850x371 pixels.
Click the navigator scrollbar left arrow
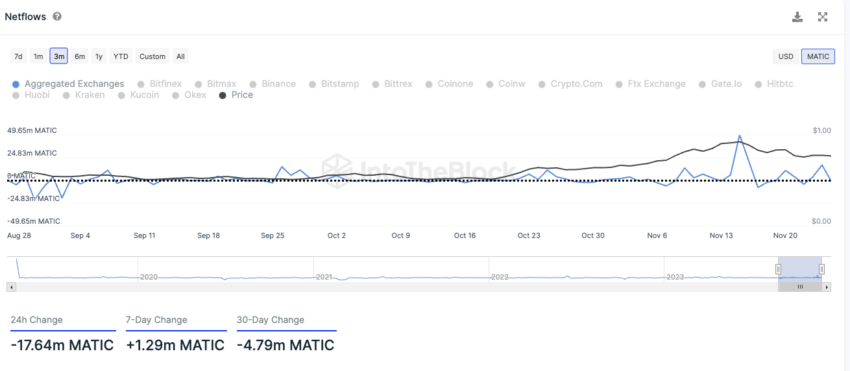coord(10,287)
